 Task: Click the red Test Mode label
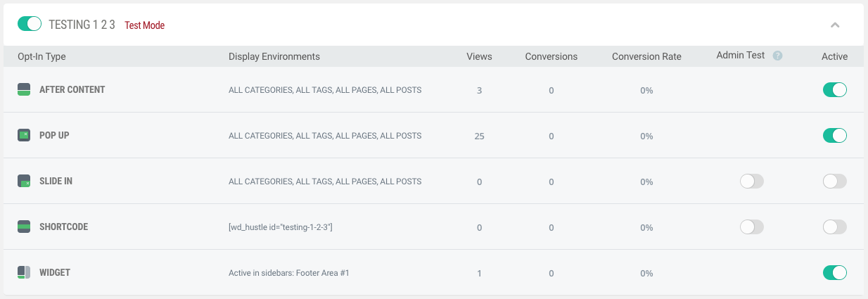pyautogui.click(x=144, y=25)
